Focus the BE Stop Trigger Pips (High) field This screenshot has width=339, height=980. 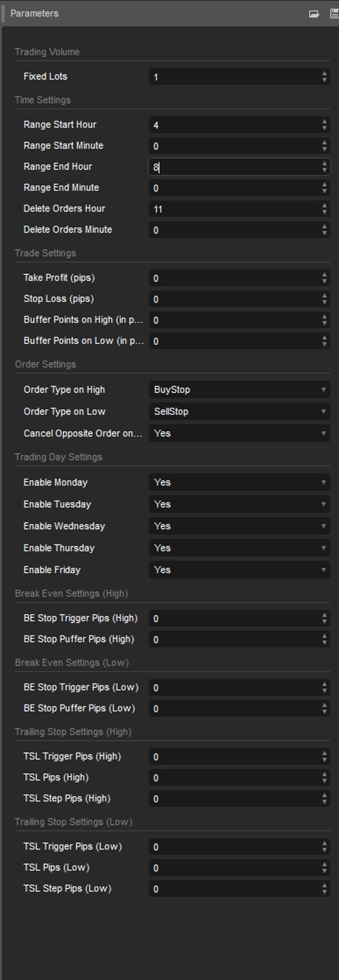tap(234, 619)
